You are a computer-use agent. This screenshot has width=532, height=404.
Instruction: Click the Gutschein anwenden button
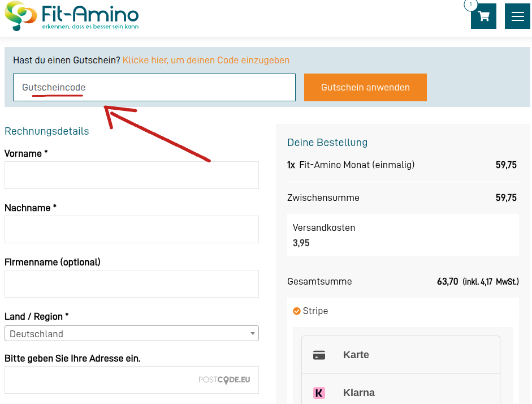coord(365,87)
